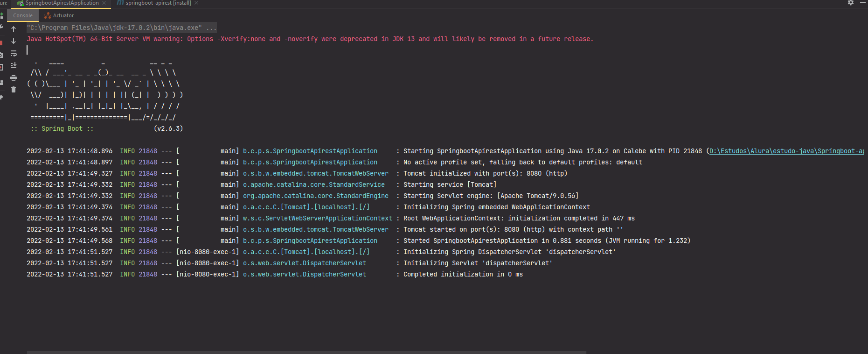Clear console with the trash icon

point(14,90)
